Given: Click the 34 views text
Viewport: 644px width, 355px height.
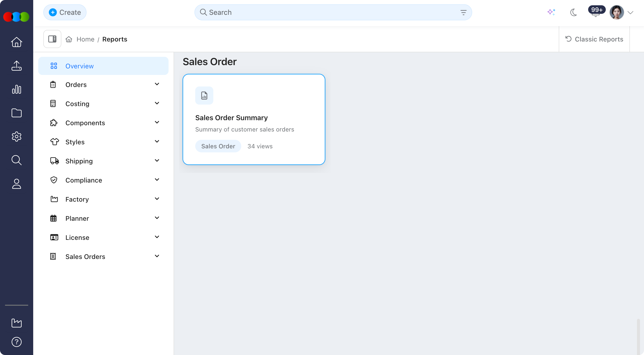Looking at the screenshot, I should tap(260, 146).
